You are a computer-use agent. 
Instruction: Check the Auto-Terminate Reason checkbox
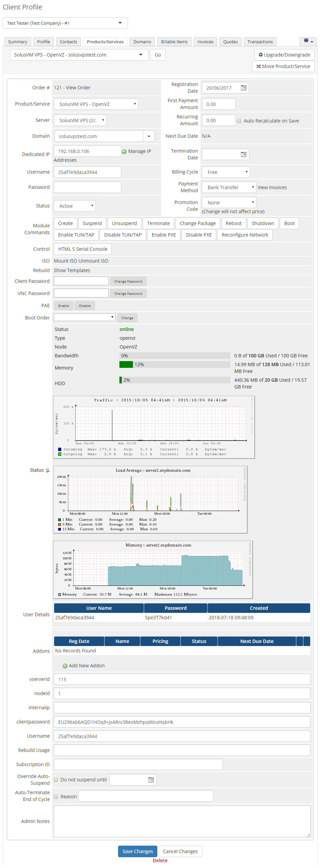point(56,797)
